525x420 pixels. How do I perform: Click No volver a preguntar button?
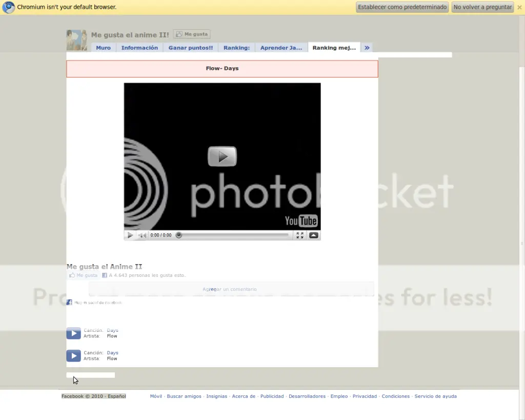pos(482,7)
